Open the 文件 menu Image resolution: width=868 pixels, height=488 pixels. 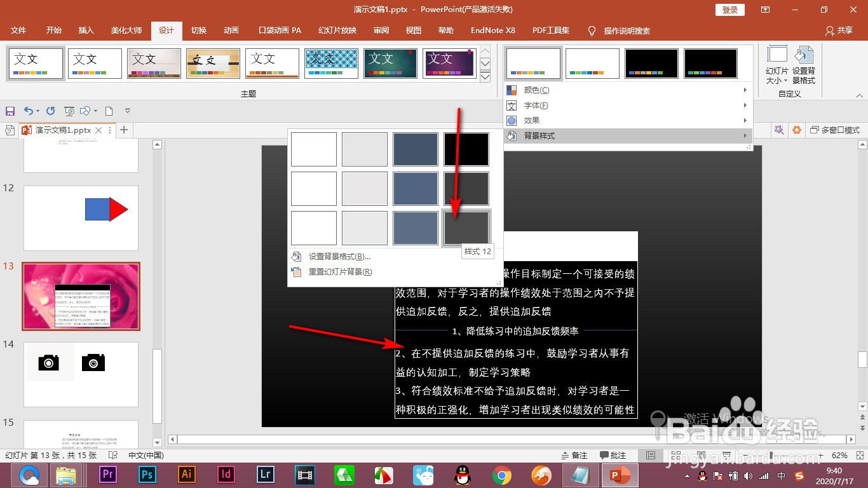coord(18,30)
